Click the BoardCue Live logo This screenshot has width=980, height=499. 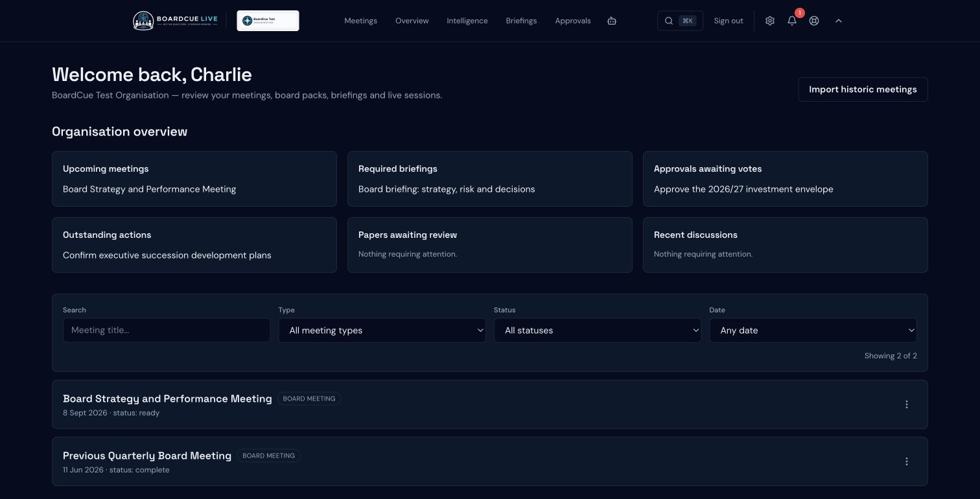[175, 21]
